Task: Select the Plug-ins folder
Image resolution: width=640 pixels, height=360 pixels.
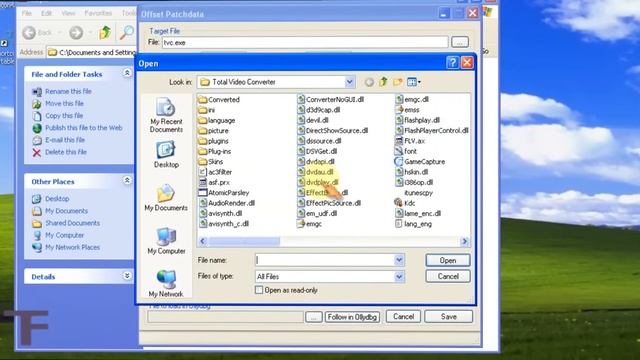Action: (x=215, y=151)
